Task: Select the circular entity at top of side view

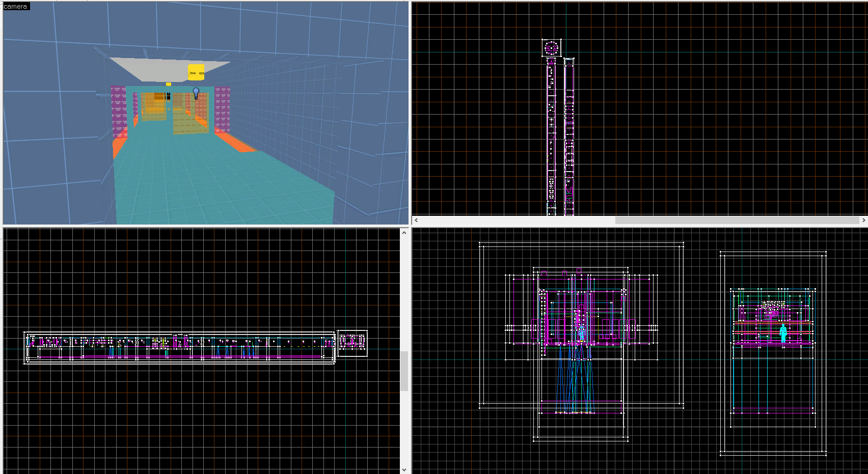Action: click(551, 47)
